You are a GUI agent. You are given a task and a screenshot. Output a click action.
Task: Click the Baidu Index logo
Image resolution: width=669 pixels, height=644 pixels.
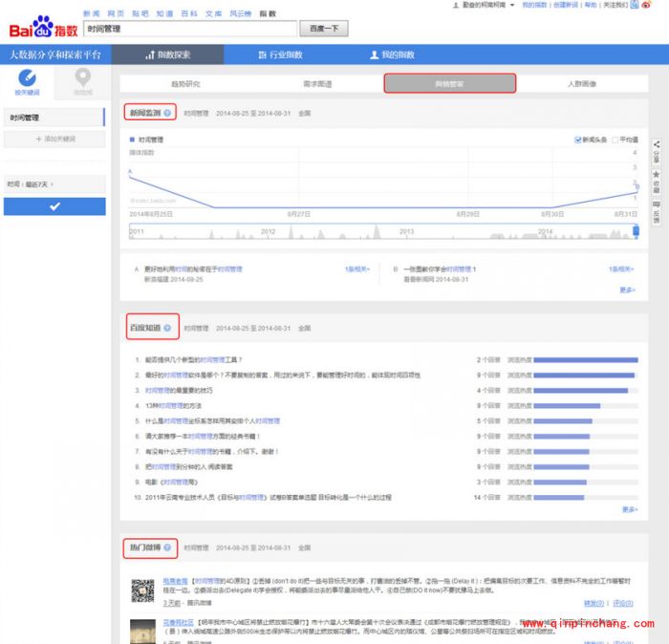click(43, 25)
